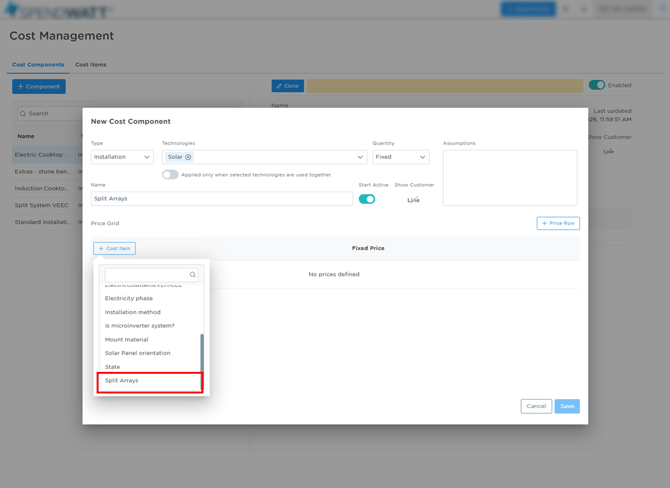
Task: Toggle the Enabled switch in background
Action: click(597, 85)
